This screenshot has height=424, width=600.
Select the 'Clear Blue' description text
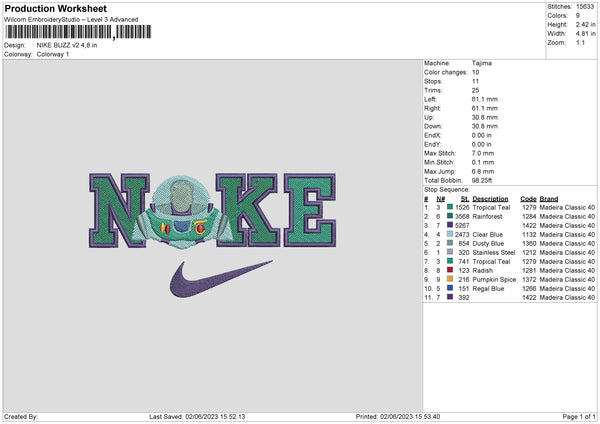pyautogui.click(x=488, y=235)
